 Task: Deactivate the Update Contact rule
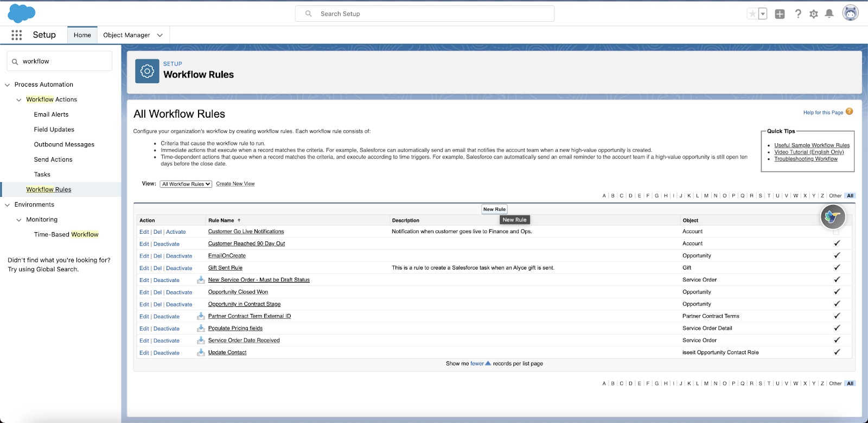167,352
